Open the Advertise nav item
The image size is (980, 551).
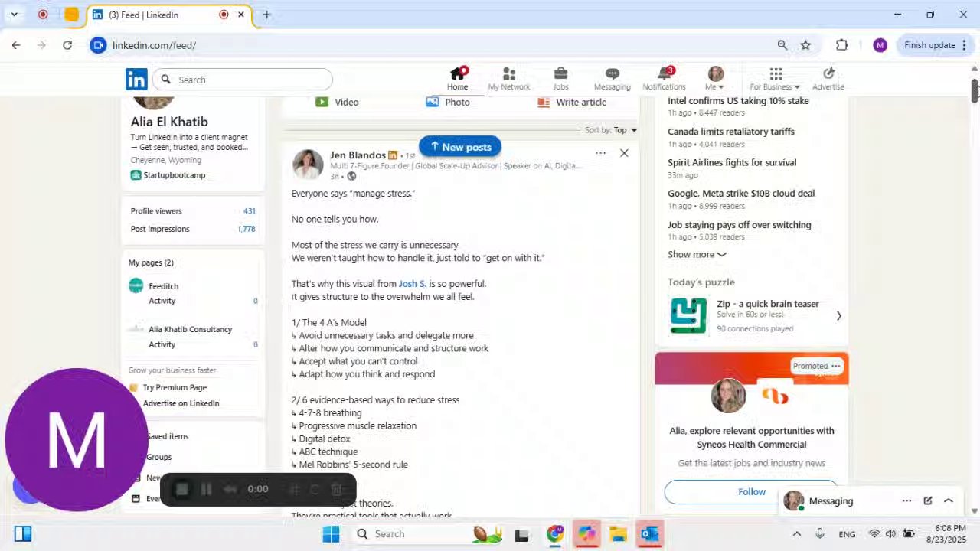pos(828,79)
